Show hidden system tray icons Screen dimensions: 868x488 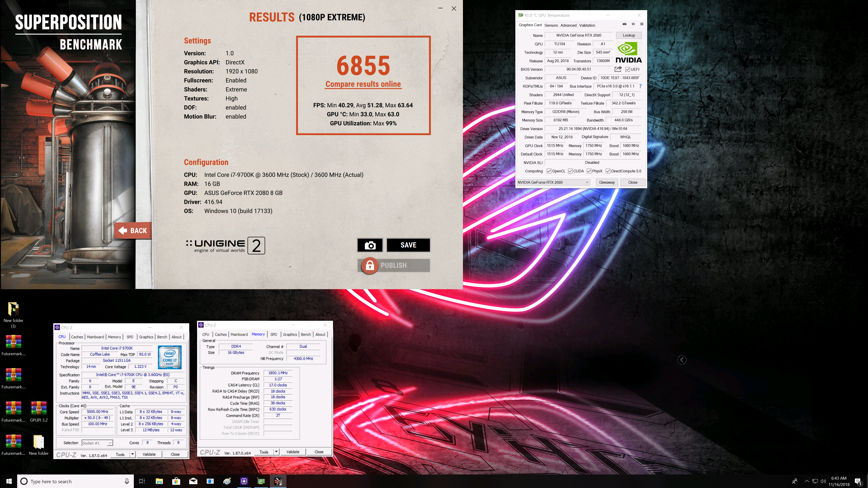click(807, 481)
